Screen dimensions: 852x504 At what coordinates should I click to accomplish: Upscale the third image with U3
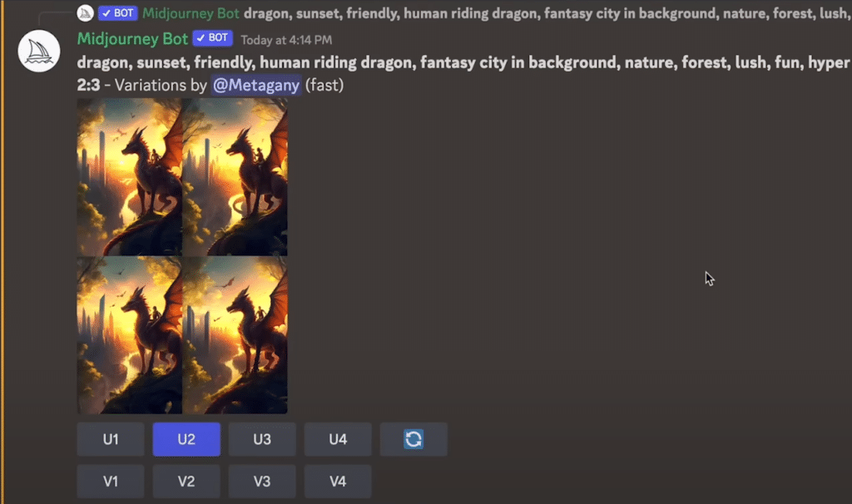[x=262, y=439]
